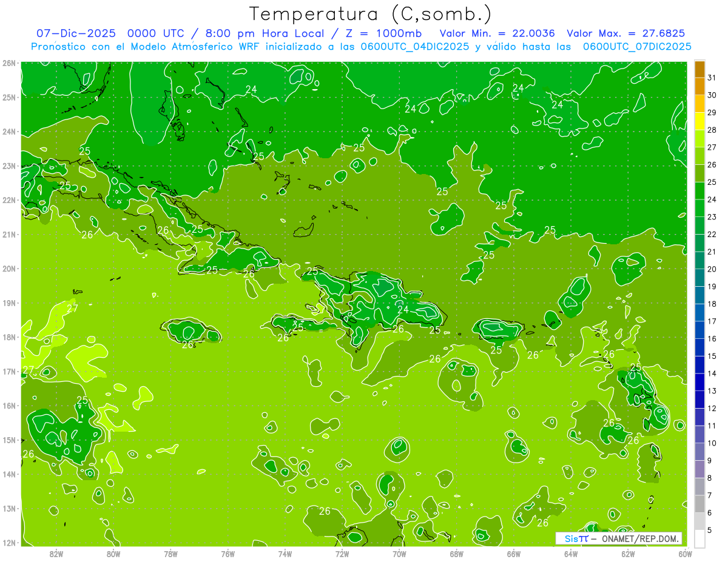
Task: Click the '0600UTC_07DIC2025' valid-until time text
Action: (637, 47)
